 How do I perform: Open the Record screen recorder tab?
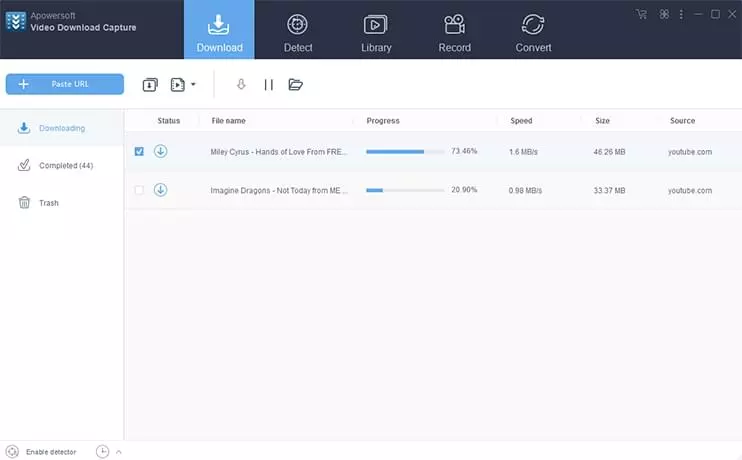click(x=454, y=30)
